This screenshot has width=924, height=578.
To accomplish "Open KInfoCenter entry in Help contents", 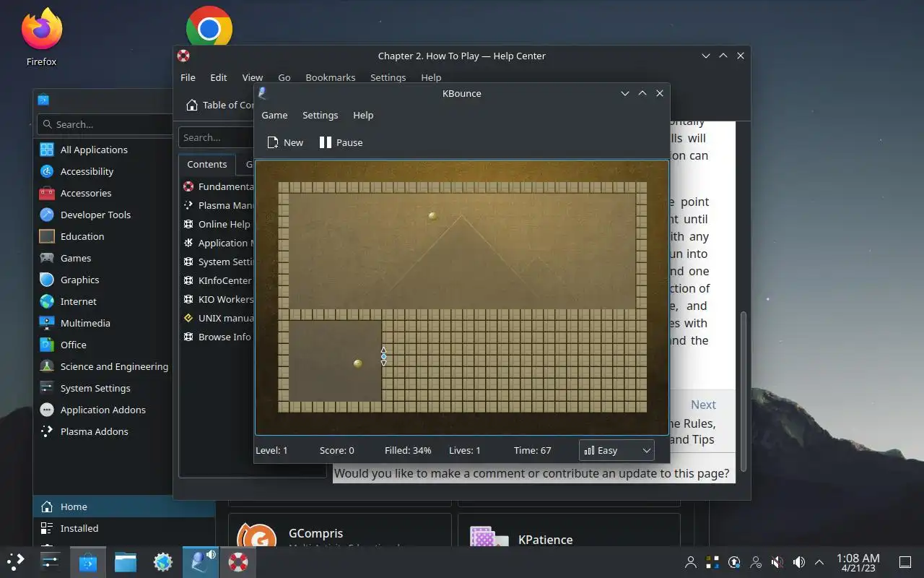I will (217, 280).
